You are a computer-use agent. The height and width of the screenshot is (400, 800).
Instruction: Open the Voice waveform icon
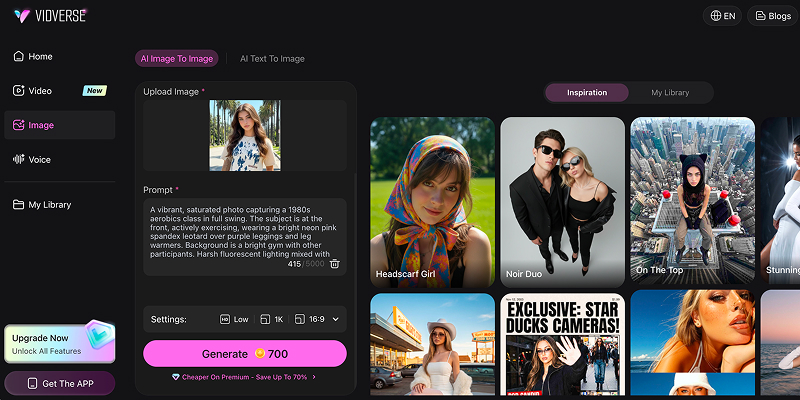pyautogui.click(x=18, y=159)
